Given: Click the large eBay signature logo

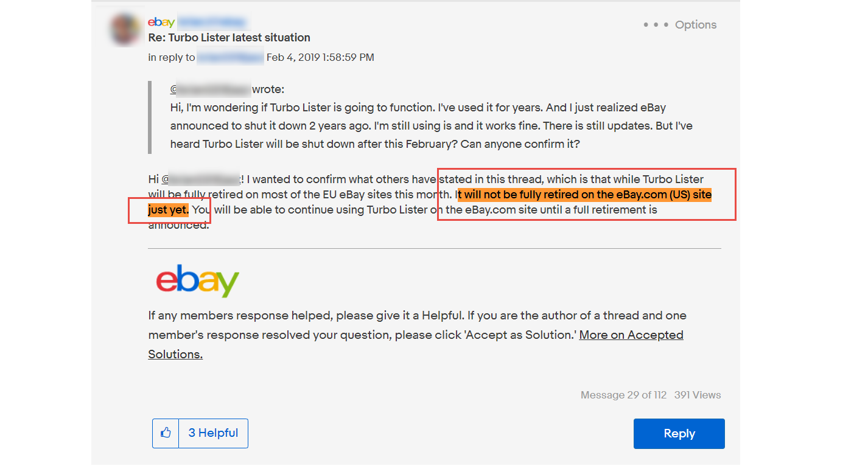Looking at the screenshot, I should pyautogui.click(x=197, y=280).
